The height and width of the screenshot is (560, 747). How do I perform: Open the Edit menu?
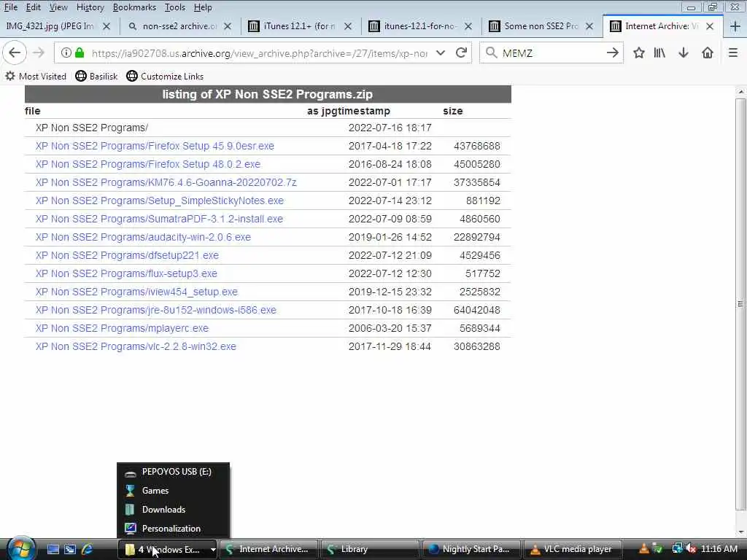[x=33, y=7]
